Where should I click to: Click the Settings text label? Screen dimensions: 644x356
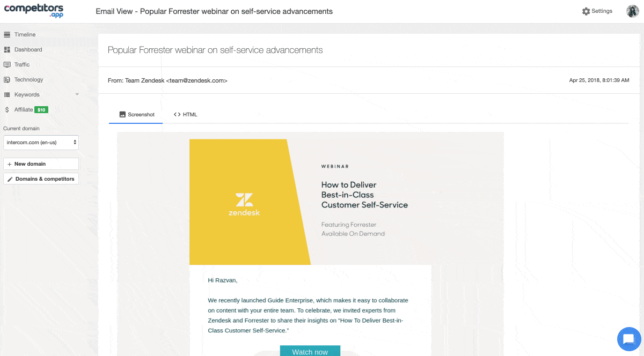click(x=602, y=11)
